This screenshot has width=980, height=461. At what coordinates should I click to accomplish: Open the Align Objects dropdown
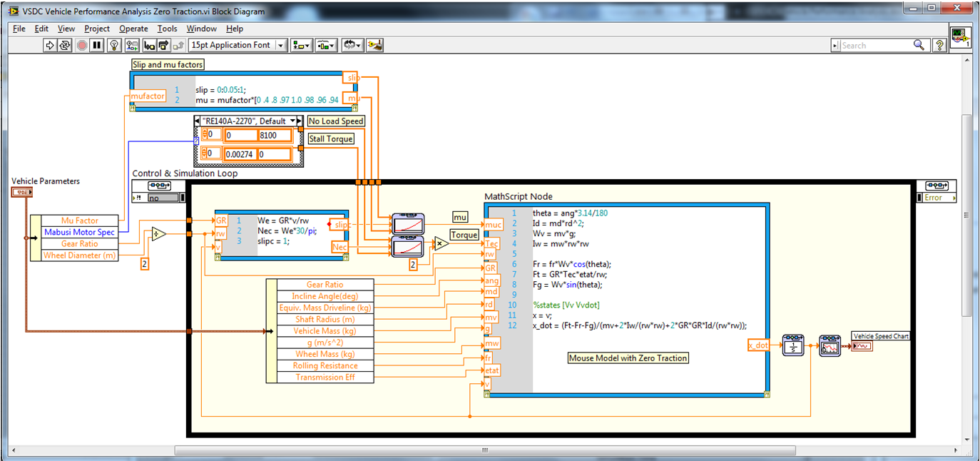coord(300,45)
